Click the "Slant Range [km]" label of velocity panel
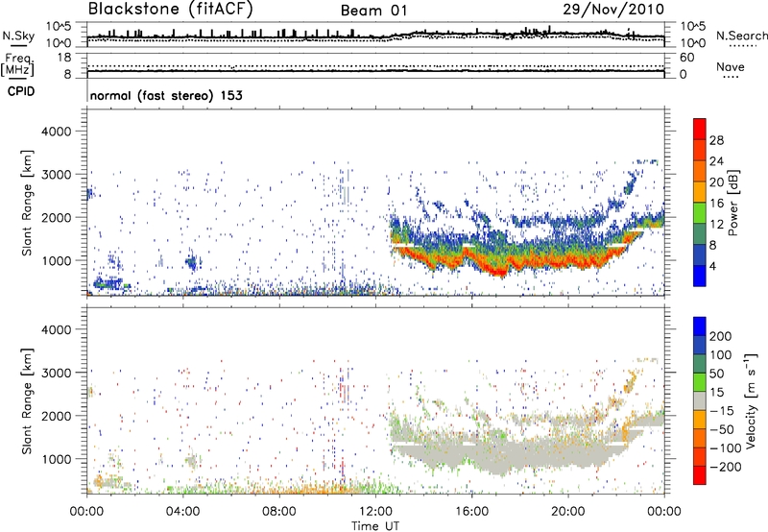Screen dimensions: 768x532 tap(27, 400)
